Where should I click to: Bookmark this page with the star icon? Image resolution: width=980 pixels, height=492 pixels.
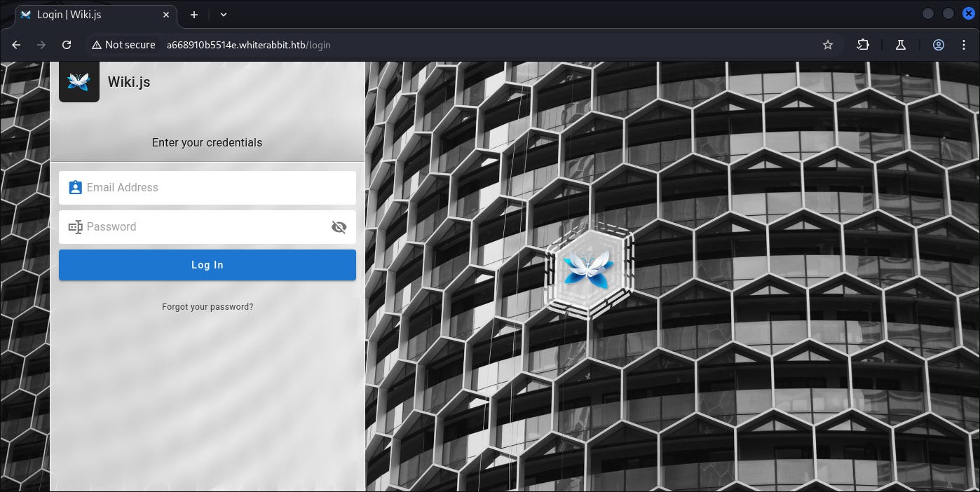[x=828, y=45]
